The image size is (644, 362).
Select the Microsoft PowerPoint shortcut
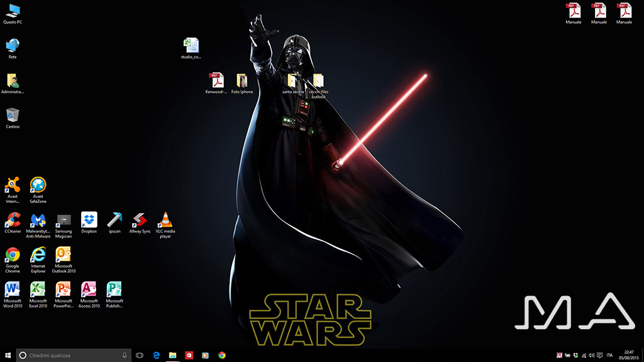click(x=64, y=295)
